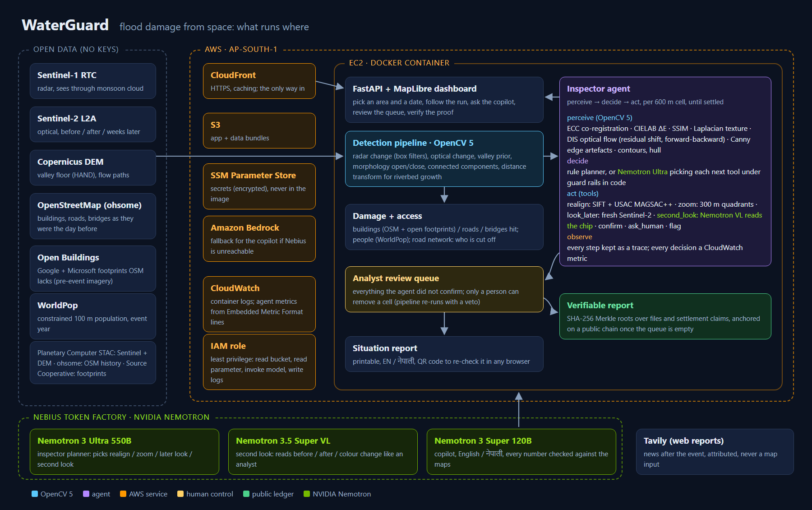This screenshot has width=812, height=510.
Task: Click 'EC2 · DOCKER CONTAINER' group label
Action: [399, 63]
